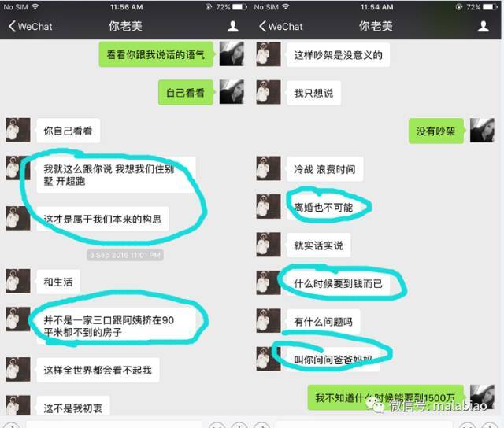The image size is (504, 428).
Task: Tap contact avatar beside 这样吵架是没意义的
Action: click(x=269, y=54)
